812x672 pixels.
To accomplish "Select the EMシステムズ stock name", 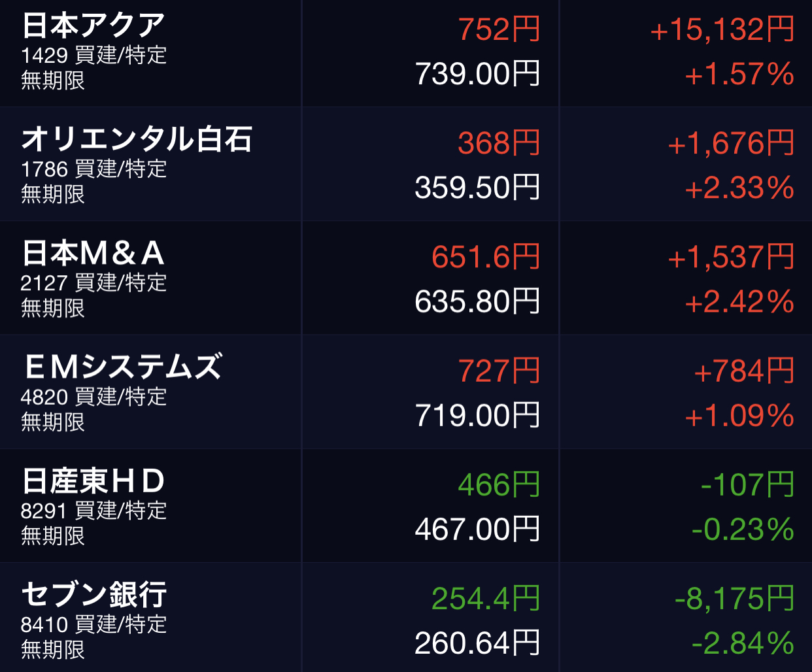I will point(122,367).
